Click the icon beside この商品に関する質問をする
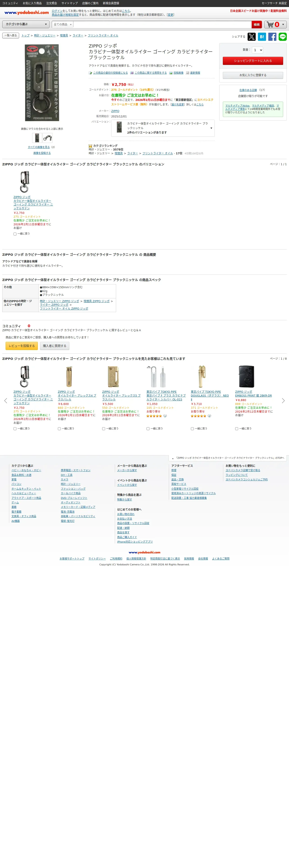This screenshot has height=868, width=289. (132, 73)
